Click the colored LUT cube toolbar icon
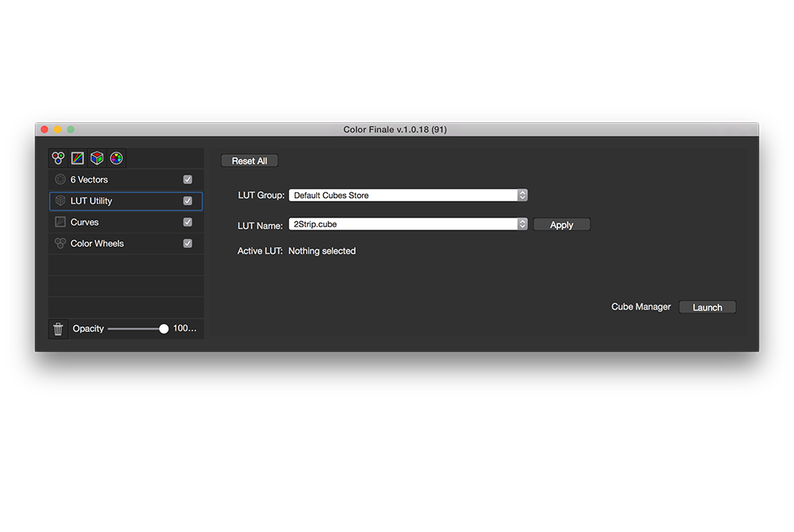The image size is (794, 532). 97,158
